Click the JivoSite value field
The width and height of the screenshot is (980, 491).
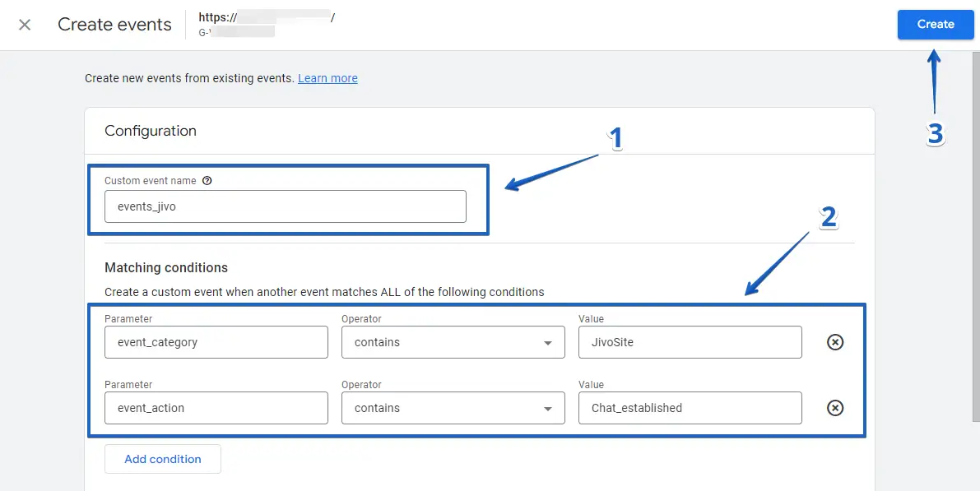click(x=690, y=342)
